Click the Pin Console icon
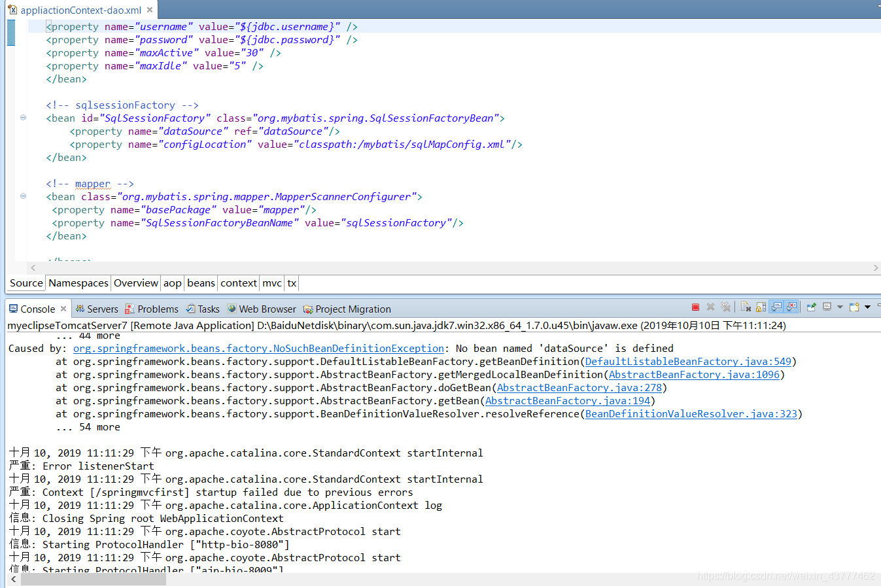This screenshot has width=881, height=588. pyautogui.click(x=812, y=307)
